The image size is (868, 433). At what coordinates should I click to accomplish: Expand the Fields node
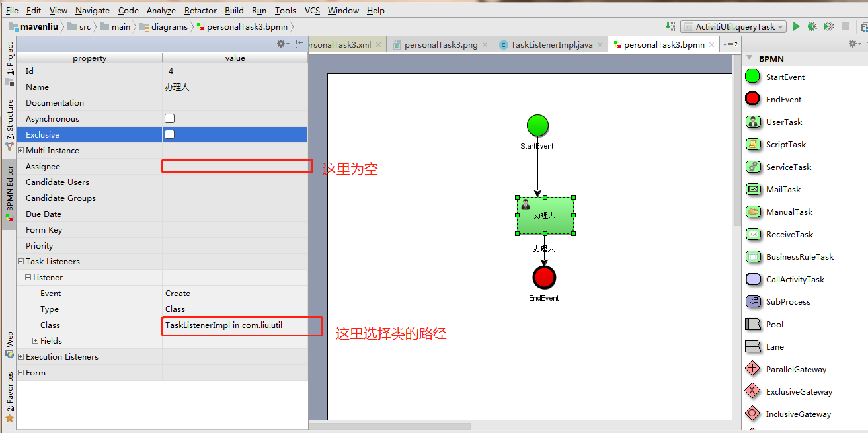36,341
